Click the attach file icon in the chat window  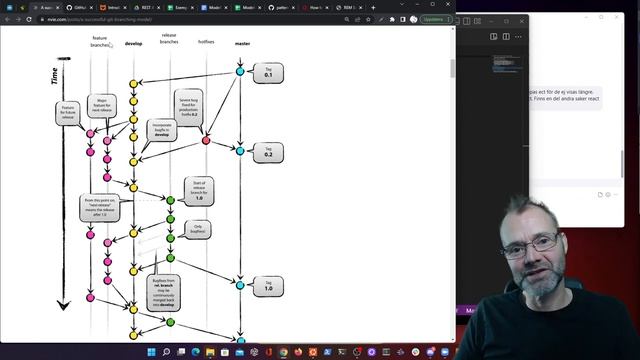click(x=600, y=195)
